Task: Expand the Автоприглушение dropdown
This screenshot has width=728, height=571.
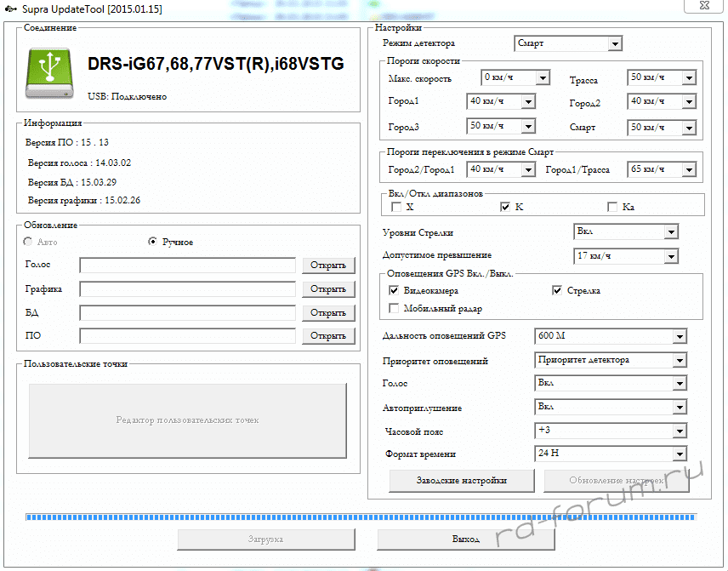Action: (611, 408)
